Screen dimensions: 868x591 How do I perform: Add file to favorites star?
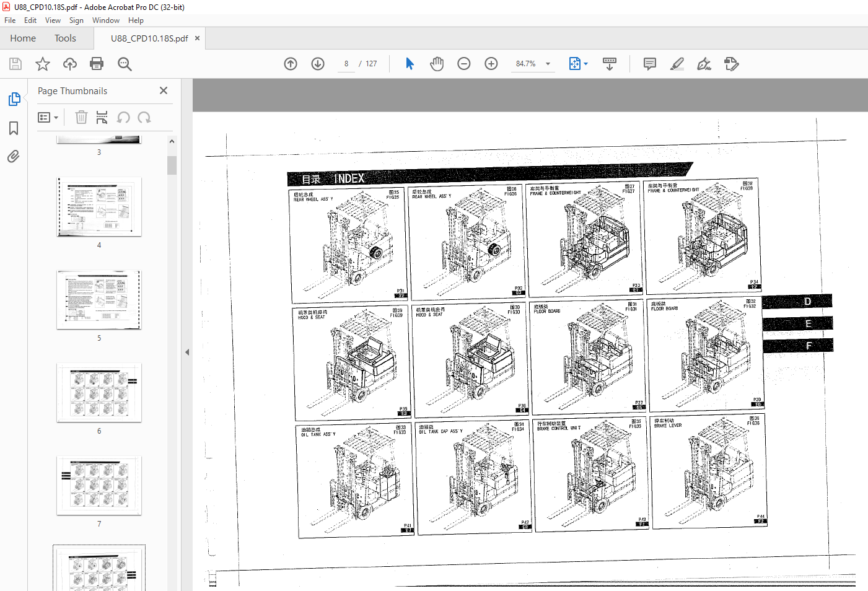(42, 64)
